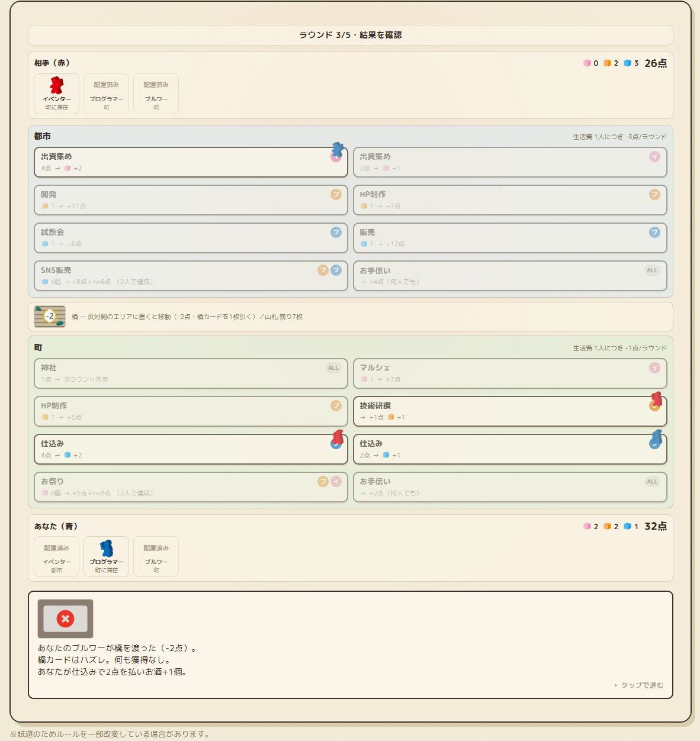The height and width of the screenshot is (741, 700).
Task: Click the blue ブ badge on 試飲会 slot
Action: (x=336, y=232)
